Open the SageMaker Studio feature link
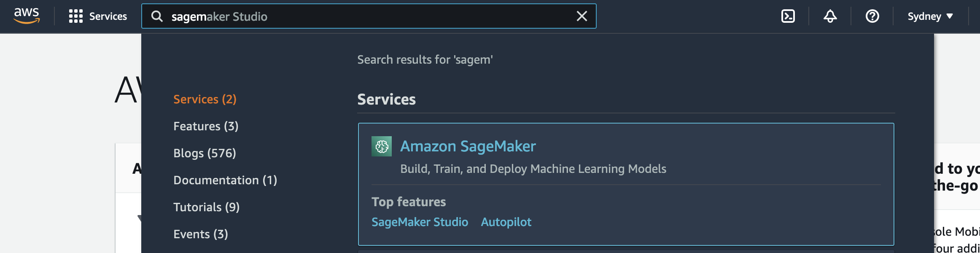Image resolution: width=980 pixels, height=253 pixels. [420, 222]
